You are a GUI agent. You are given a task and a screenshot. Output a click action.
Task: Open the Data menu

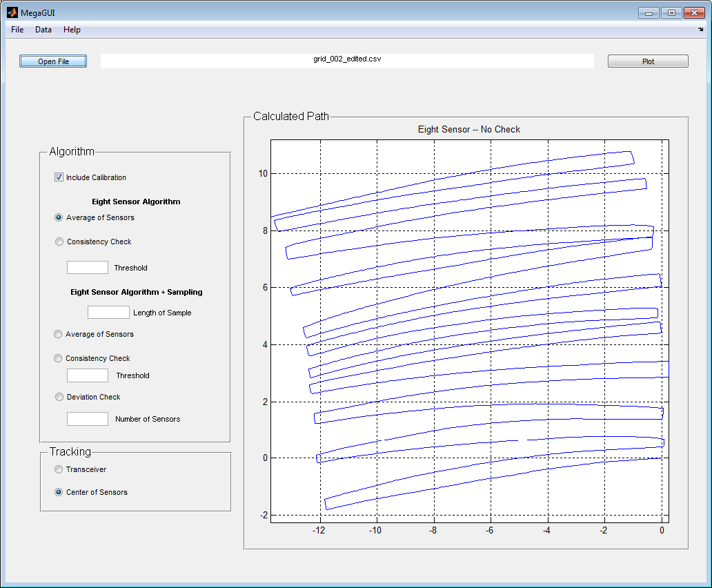tap(43, 30)
